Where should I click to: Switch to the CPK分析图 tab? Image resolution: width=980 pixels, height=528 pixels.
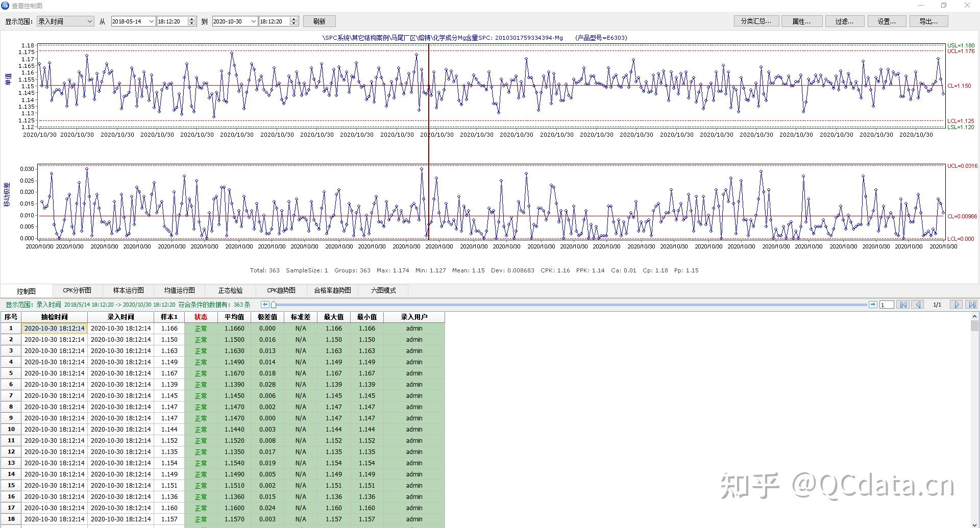click(77, 290)
